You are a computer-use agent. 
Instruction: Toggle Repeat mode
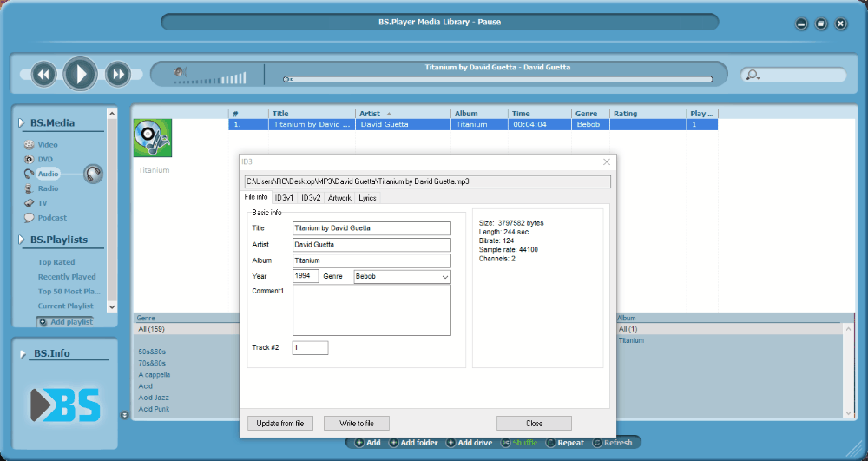pos(565,443)
